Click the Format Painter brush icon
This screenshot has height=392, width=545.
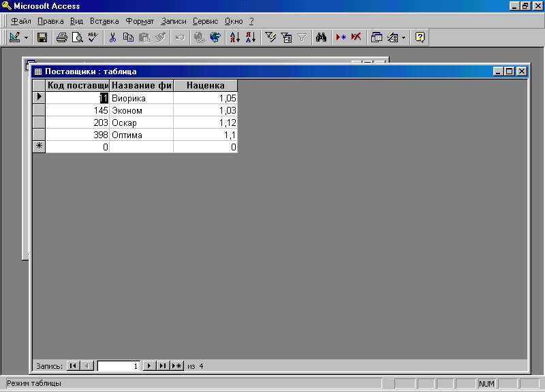(x=160, y=37)
